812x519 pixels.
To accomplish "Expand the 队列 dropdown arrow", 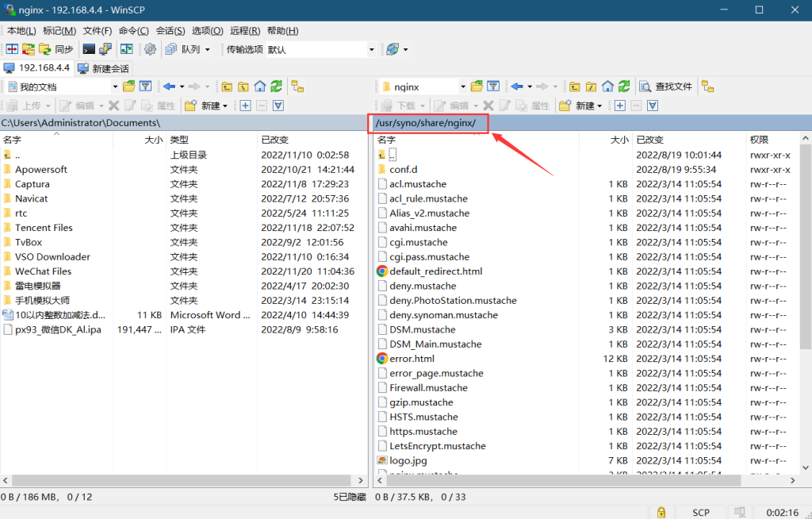I will click(208, 50).
